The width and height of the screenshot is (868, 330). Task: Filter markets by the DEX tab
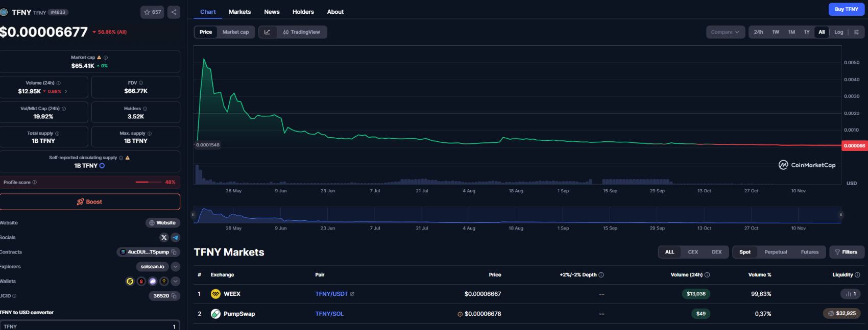(x=716, y=252)
